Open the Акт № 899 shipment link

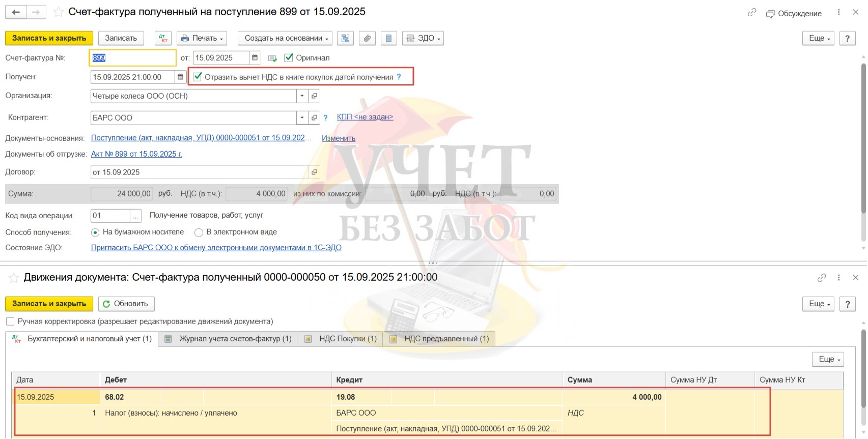point(136,154)
